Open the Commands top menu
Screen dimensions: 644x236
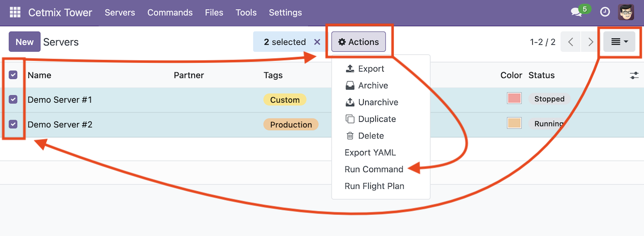coord(170,13)
